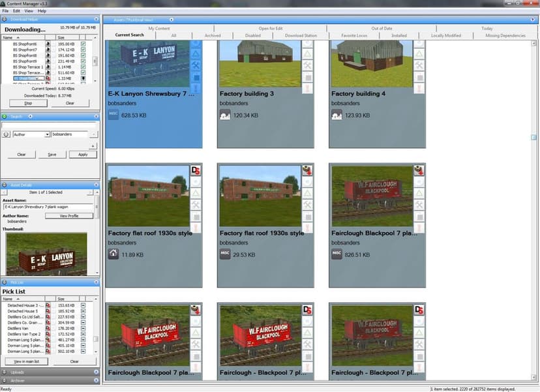Click download status icon on Factory flat roof 29.53 KB card
540x392 pixels.
[x=307, y=170]
